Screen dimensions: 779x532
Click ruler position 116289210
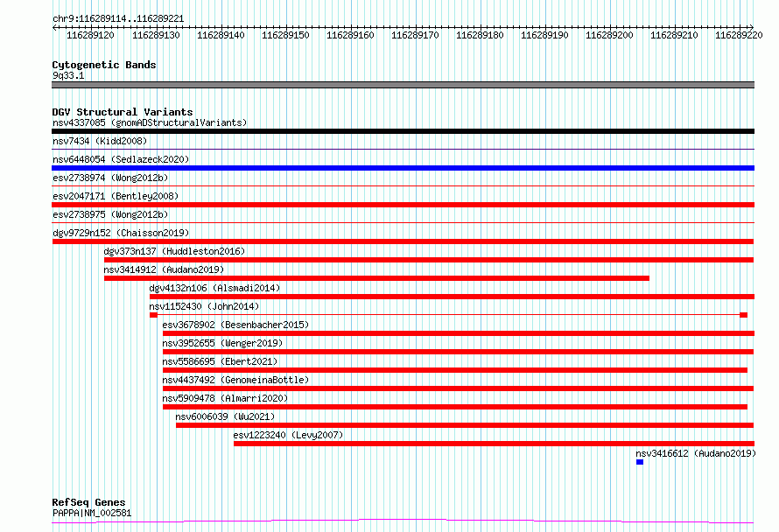(x=674, y=35)
